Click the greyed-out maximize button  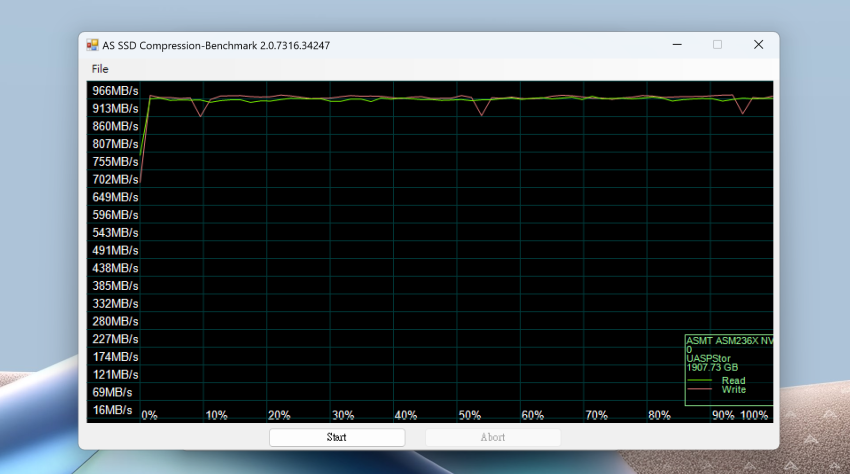coord(717,44)
